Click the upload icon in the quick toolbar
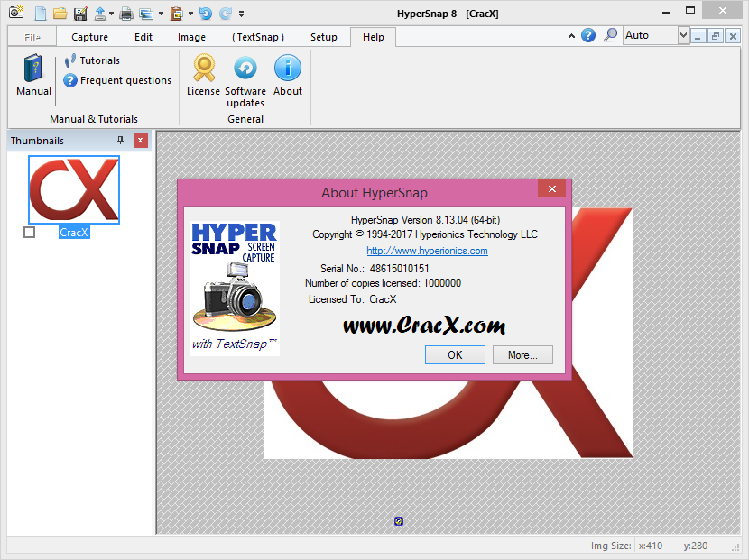The width and height of the screenshot is (749, 560). pos(100,14)
